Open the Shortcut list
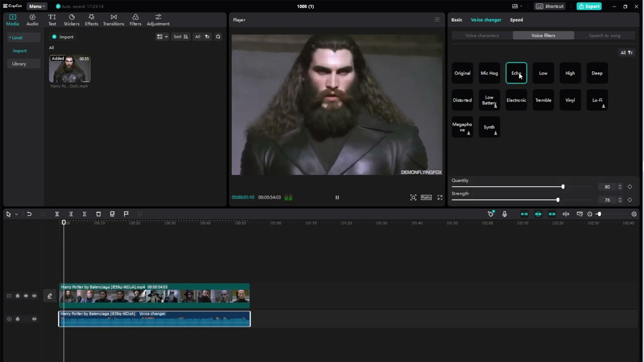This screenshot has height=362, width=644. coord(549,6)
